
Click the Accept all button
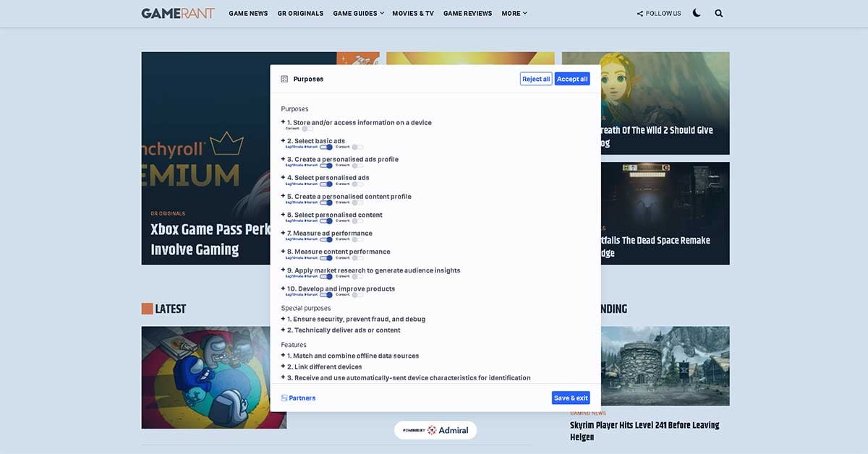click(572, 79)
